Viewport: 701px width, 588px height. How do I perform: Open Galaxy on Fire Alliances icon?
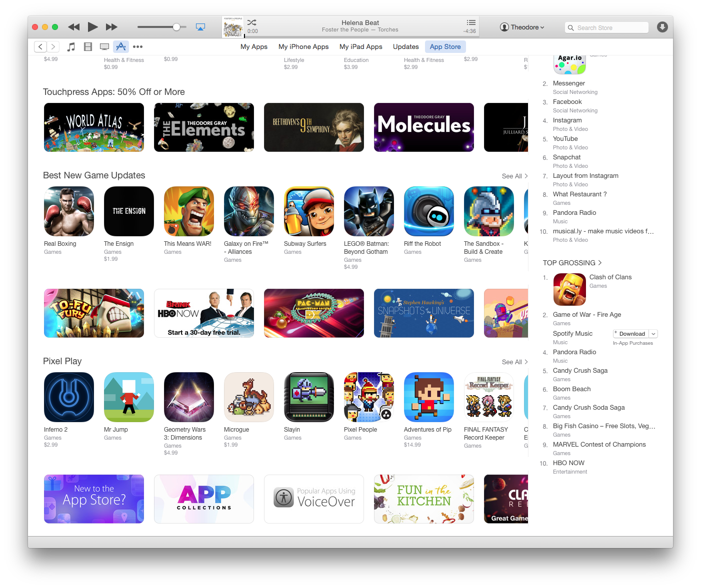[x=249, y=211]
